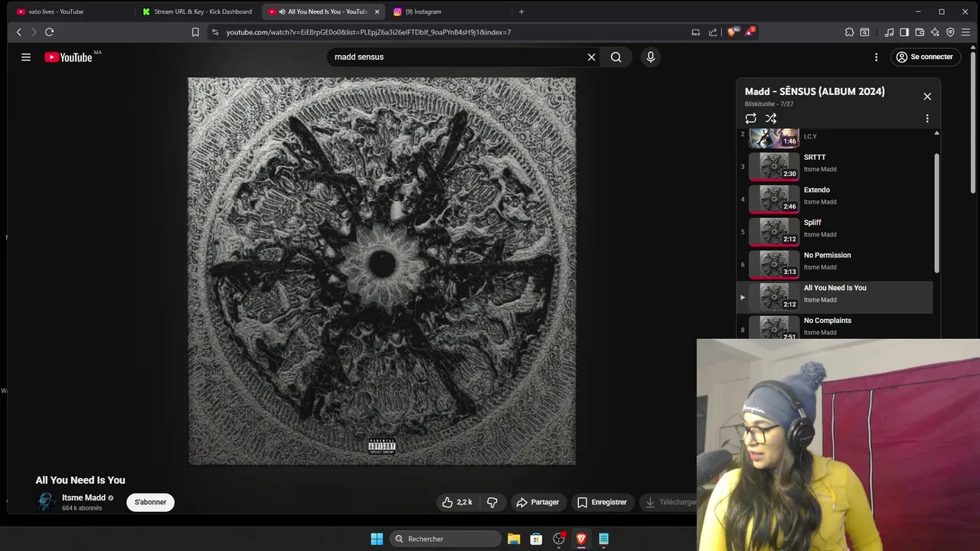This screenshot has width=980, height=551.
Task: Clear the search box with X icon
Action: pyautogui.click(x=591, y=57)
